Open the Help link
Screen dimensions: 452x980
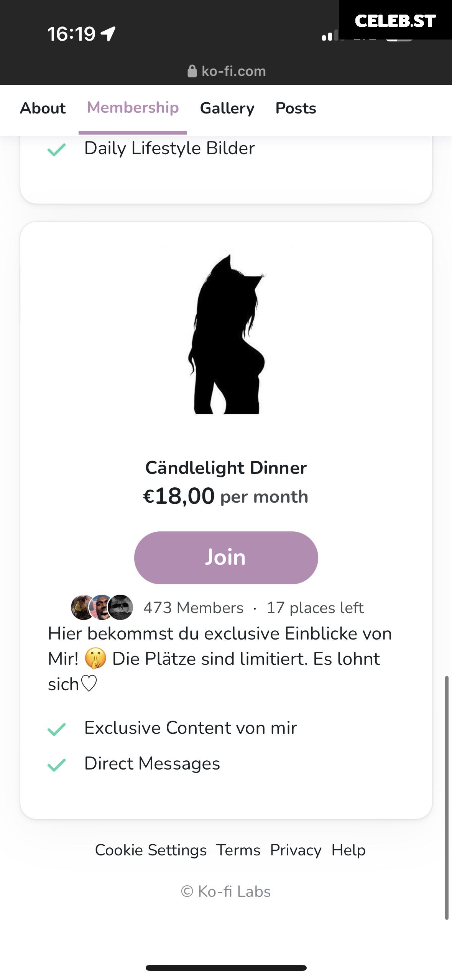348,850
